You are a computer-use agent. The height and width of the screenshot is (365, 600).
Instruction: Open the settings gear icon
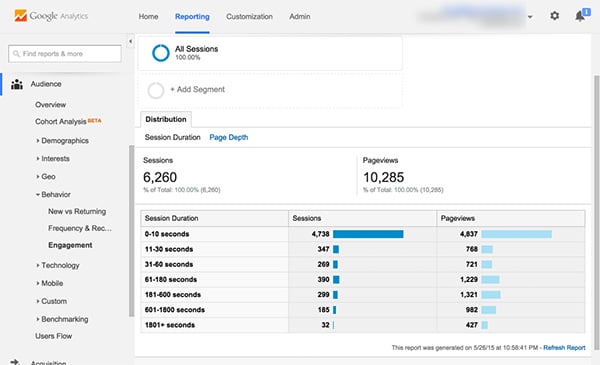click(554, 16)
